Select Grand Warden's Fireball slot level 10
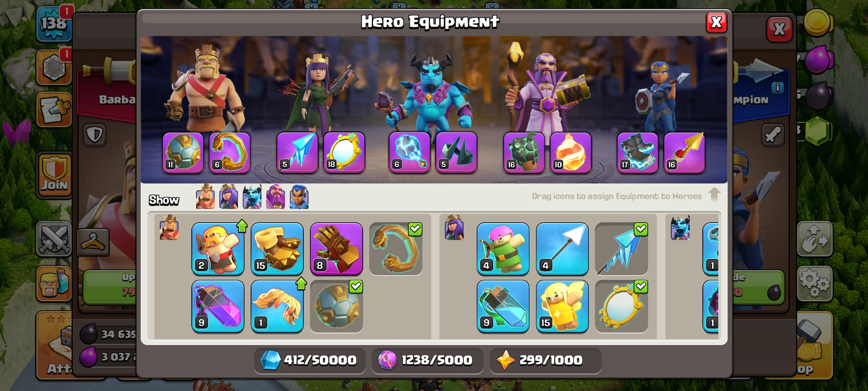Image resolution: width=868 pixels, height=391 pixels. pyautogui.click(x=571, y=152)
